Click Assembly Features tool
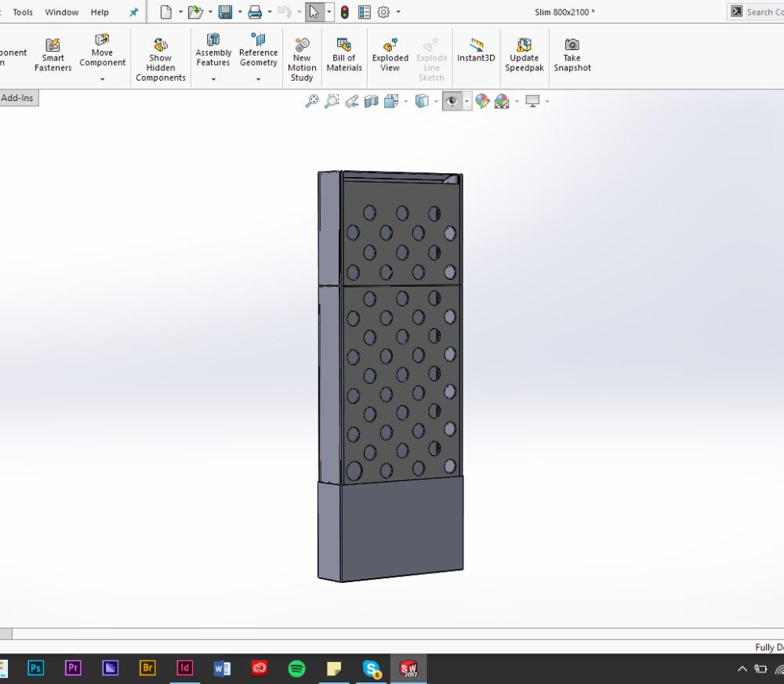The height and width of the screenshot is (684, 784). (x=213, y=50)
